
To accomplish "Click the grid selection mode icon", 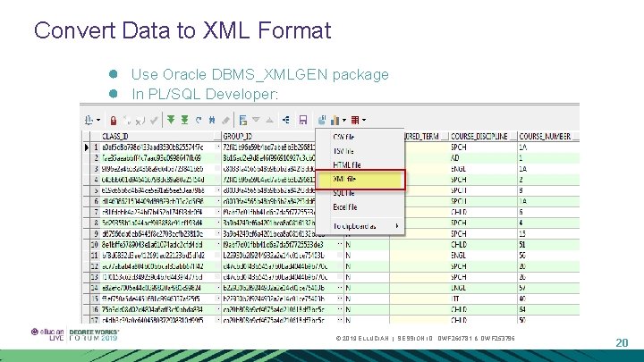I will coord(89,120).
